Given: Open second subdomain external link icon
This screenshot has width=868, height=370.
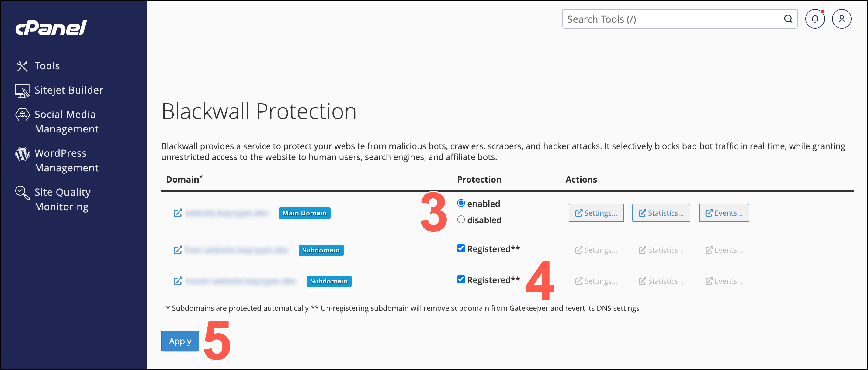Looking at the screenshot, I should 178,281.
